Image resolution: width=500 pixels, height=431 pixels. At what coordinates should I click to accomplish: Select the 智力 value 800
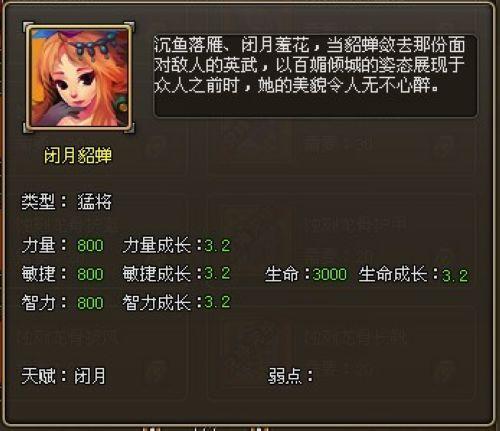click(x=90, y=303)
